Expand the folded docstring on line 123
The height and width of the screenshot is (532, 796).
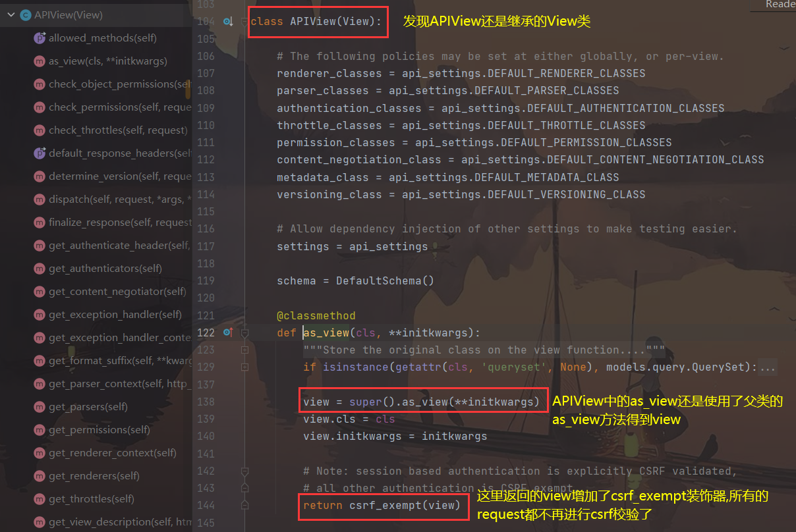(x=244, y=350)
